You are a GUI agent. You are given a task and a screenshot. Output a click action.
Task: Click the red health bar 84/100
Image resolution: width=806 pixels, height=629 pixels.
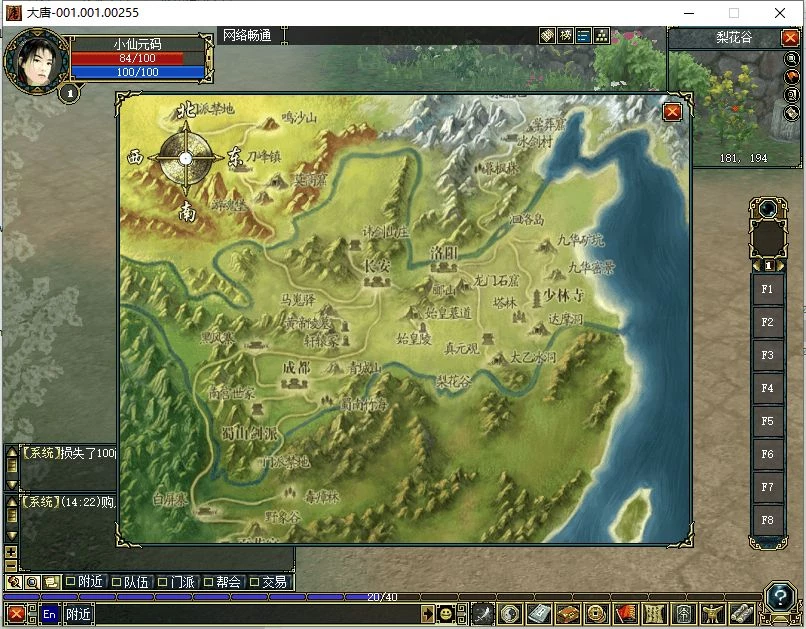pyautogui.click(x=137, y=58)
